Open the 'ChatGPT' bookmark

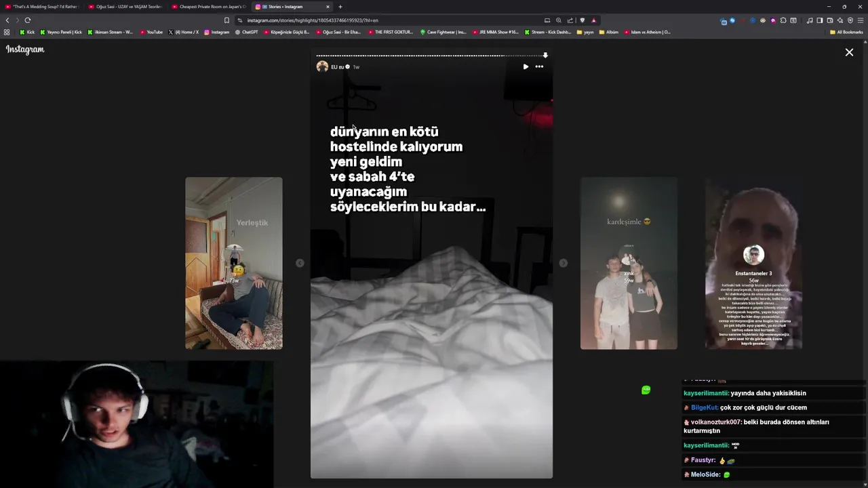(246, 32)
